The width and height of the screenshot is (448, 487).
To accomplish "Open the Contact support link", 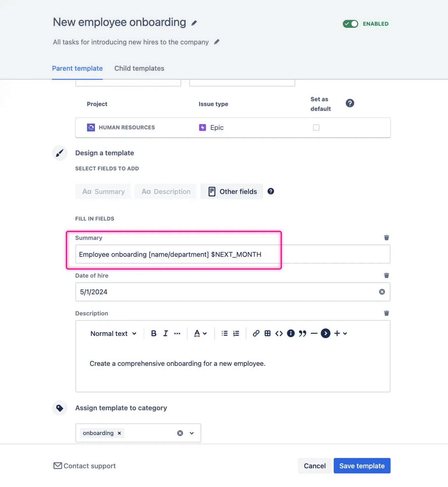I will click(x=85, y=466).
